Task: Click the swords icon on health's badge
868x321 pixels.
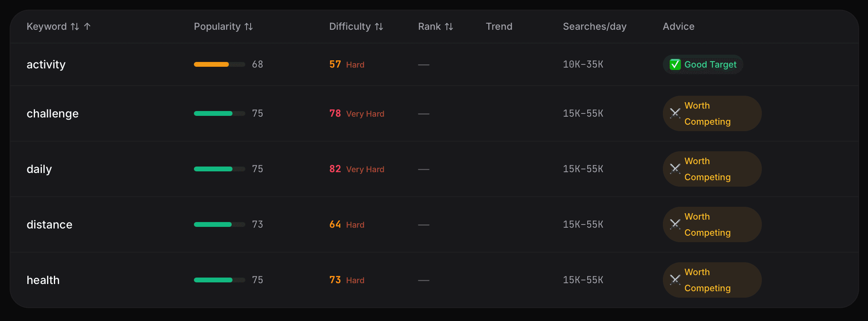Action: point(675,280)
